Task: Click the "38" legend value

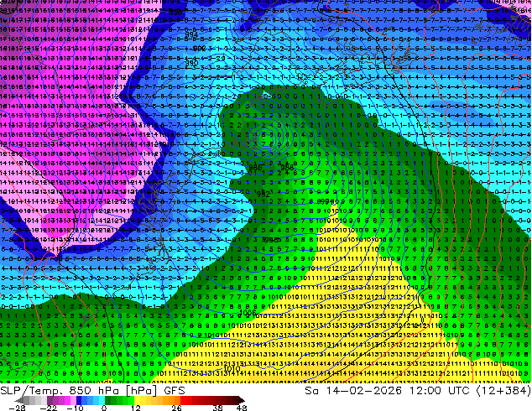Action: (217, 408)
